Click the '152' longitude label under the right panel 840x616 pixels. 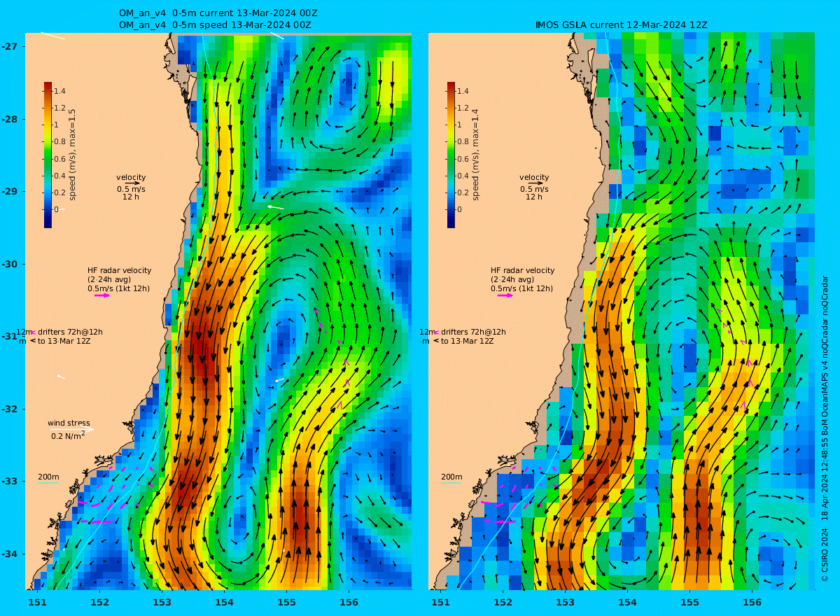tap(503, 602)
